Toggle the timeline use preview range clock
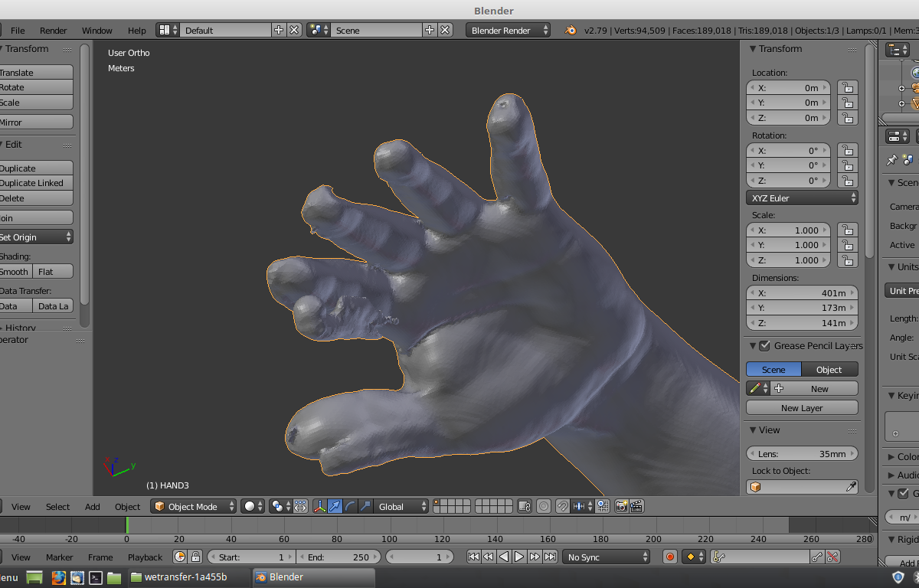Image resolution: width=919 pixels, height=588 pixels. (x=180, y=557)
